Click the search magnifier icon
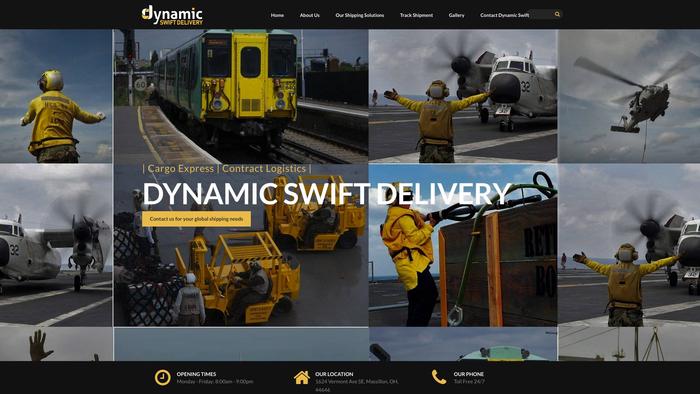The width and height of the screenshot is (700, 394). click(x=557, y=14)
